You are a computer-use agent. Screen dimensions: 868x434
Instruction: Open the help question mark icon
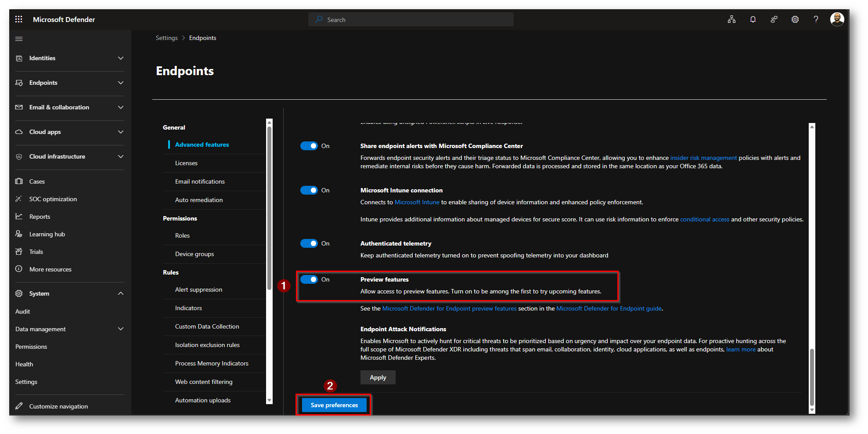pyautogui.click(x=816, y=19)
